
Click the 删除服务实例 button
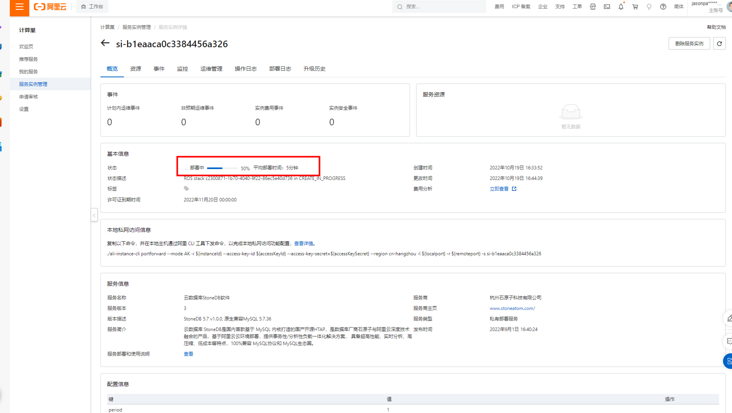point(689,43)
